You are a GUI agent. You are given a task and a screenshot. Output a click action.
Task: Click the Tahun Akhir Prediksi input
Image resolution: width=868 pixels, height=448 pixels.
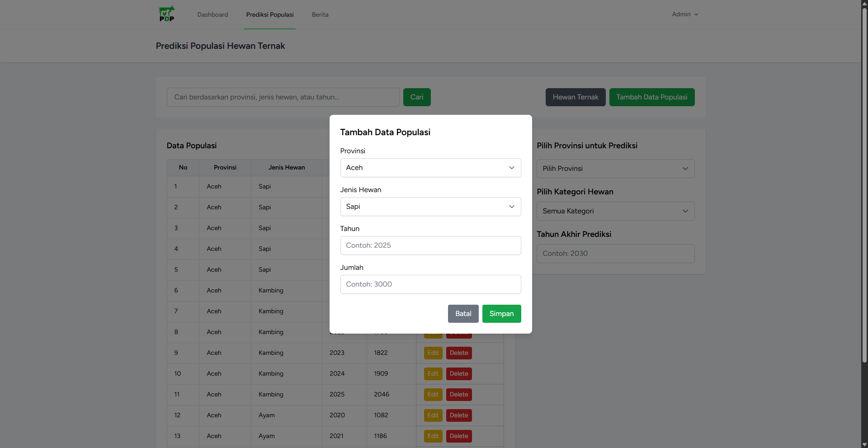[x=615, y=254]
